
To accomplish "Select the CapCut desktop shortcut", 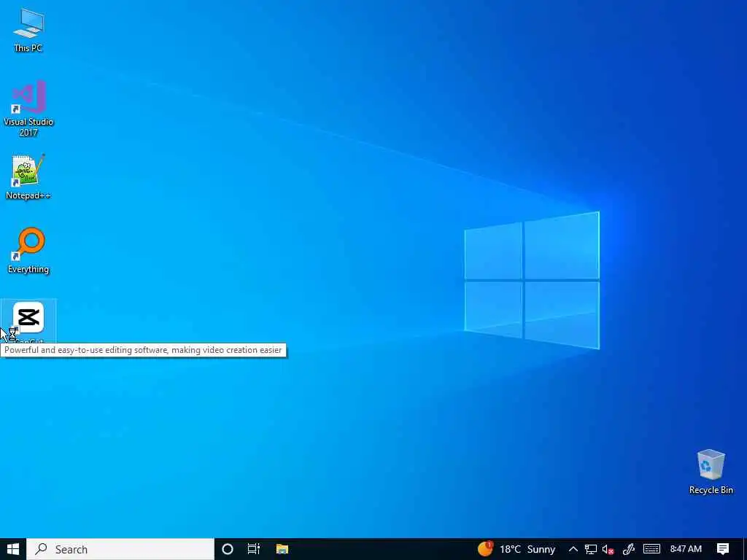I will point(28,322).
